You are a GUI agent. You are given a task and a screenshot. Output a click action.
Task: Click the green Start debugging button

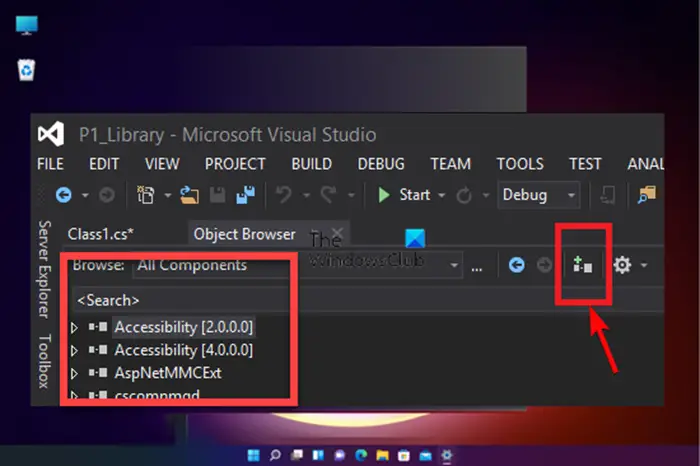pos(404,195)
